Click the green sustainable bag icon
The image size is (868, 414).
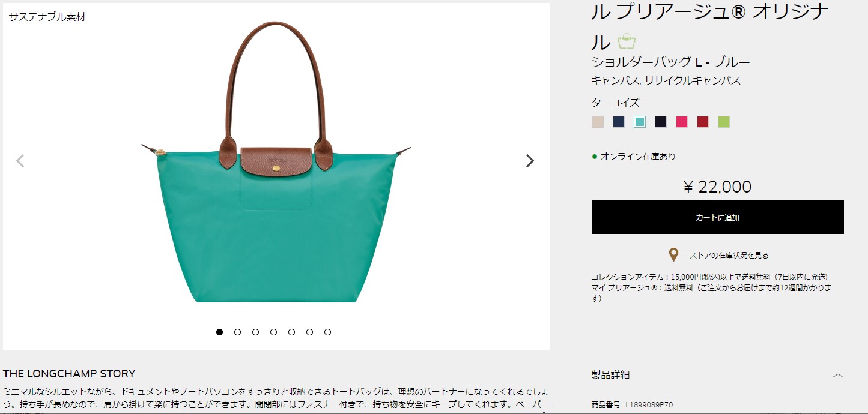[627, 41]
